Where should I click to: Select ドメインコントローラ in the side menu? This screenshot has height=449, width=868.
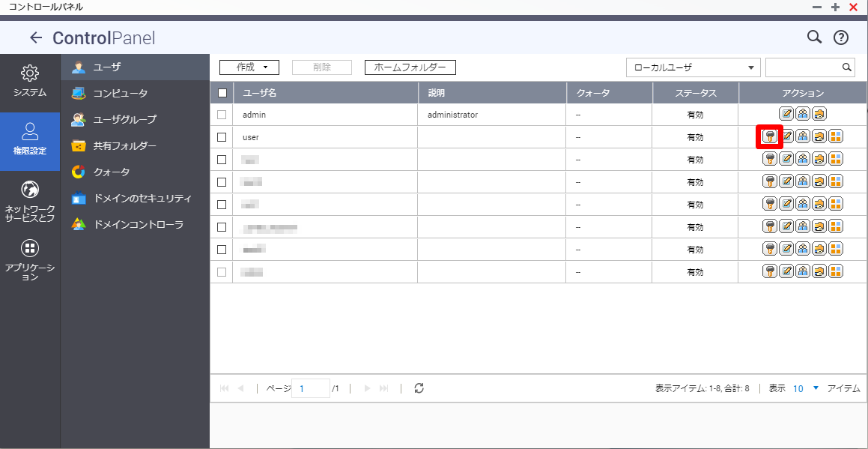(x=135, y=225)
